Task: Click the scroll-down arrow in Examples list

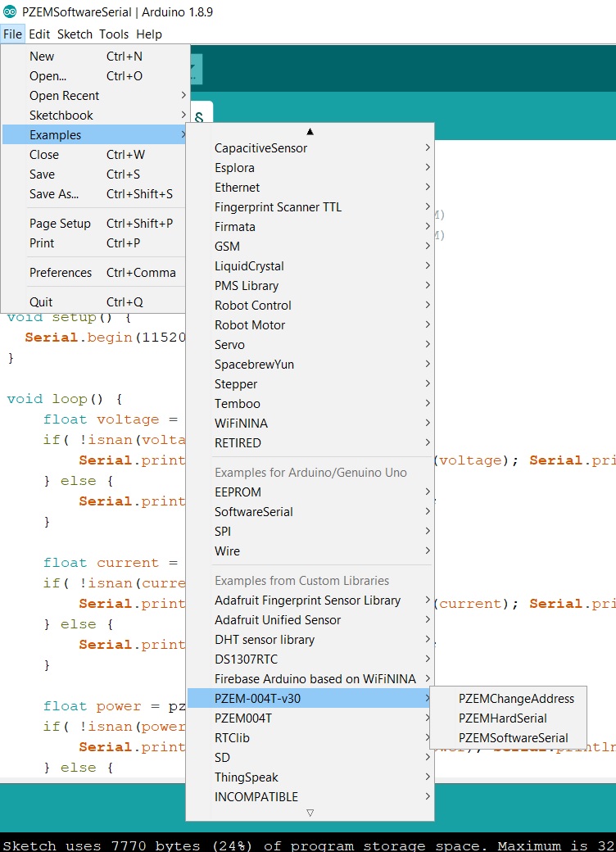Action: click(310, 813)
